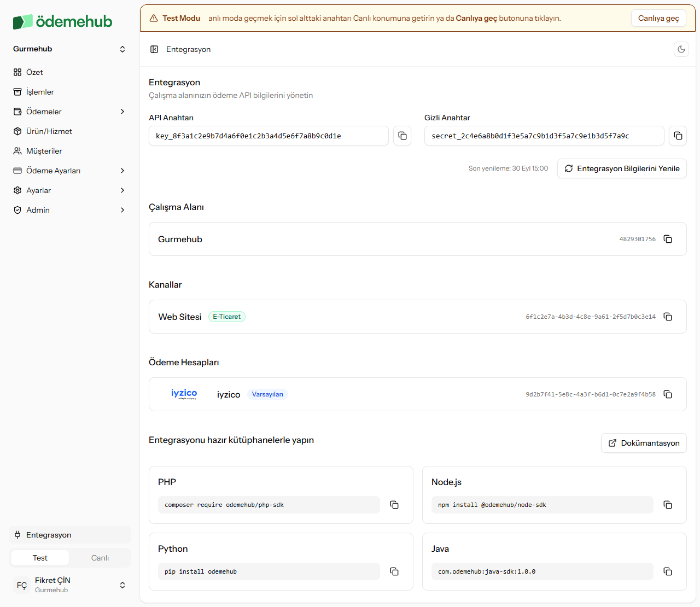Viewport: 700px width, 607px height.
Task: Click the Canlıya geç button
Action: point(658,18)
